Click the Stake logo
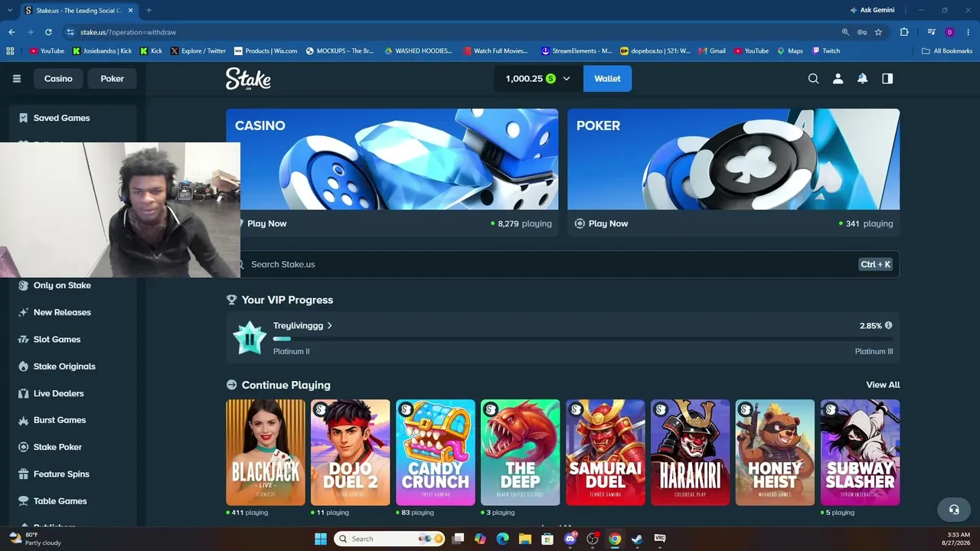This screenshot has width=980, height=551. pos(248,79)
